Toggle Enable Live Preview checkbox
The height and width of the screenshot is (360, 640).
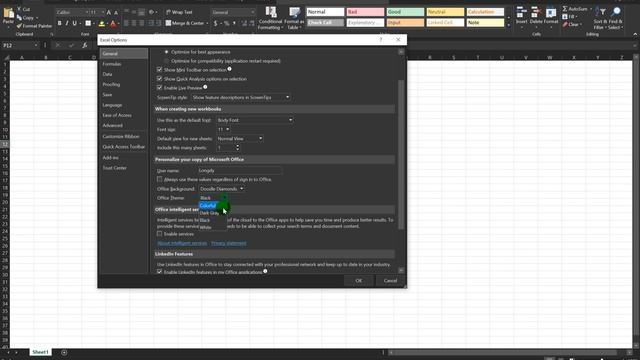159,87
